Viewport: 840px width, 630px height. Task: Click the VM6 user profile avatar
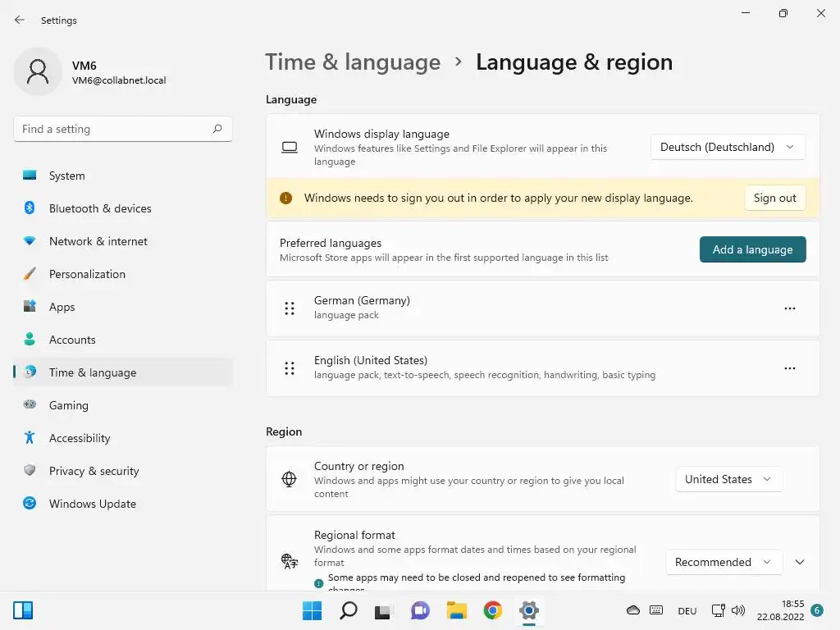[38, 71]
